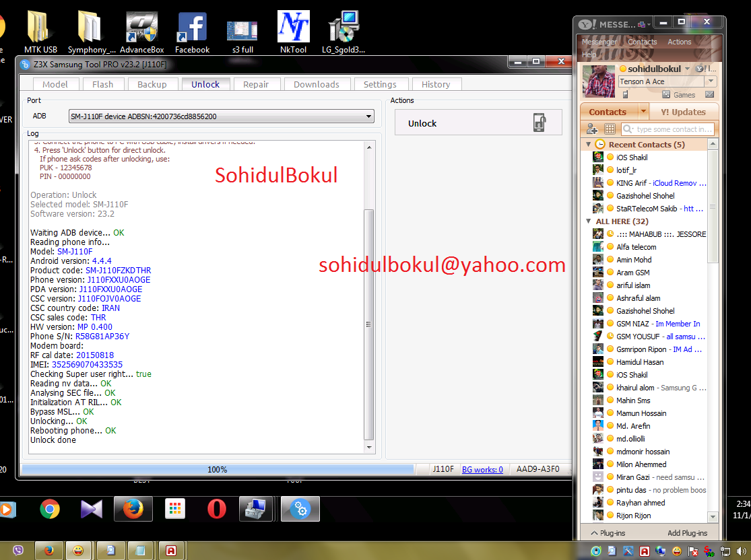The width and height of the screenshot is (751, 560).
Task: Switch to the Y! Updates tab
Action: click(683, 112)
